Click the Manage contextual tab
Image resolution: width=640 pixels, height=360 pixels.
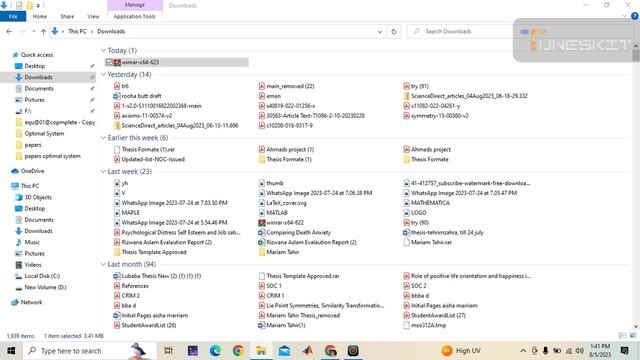(135, 5)
